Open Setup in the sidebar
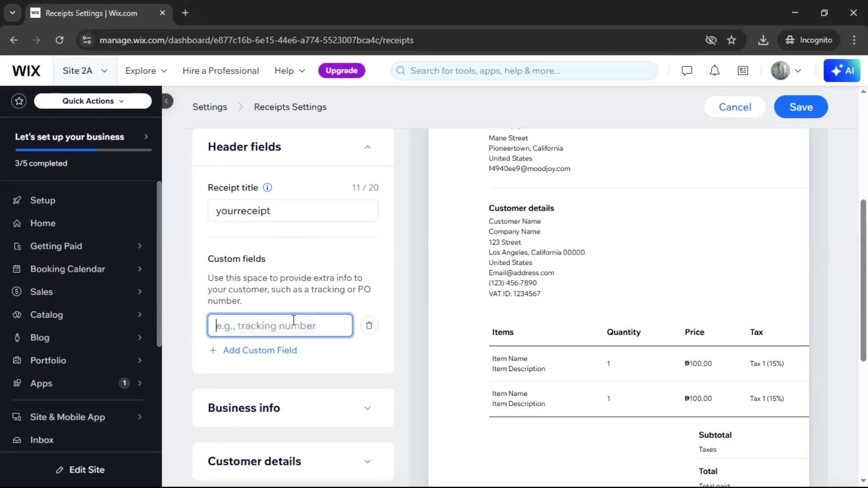The image size is (868, 488). pyautogui.click(x=42, y=200)
